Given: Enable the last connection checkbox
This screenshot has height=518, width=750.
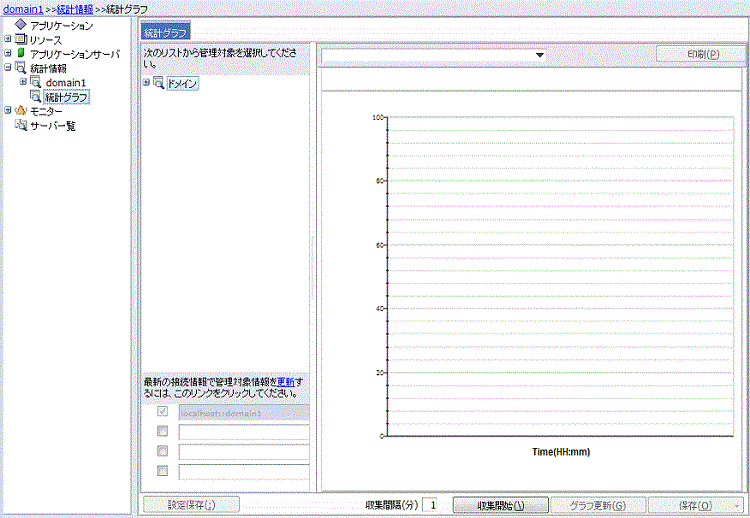Looking at the screenshot, I should [163, 470].
